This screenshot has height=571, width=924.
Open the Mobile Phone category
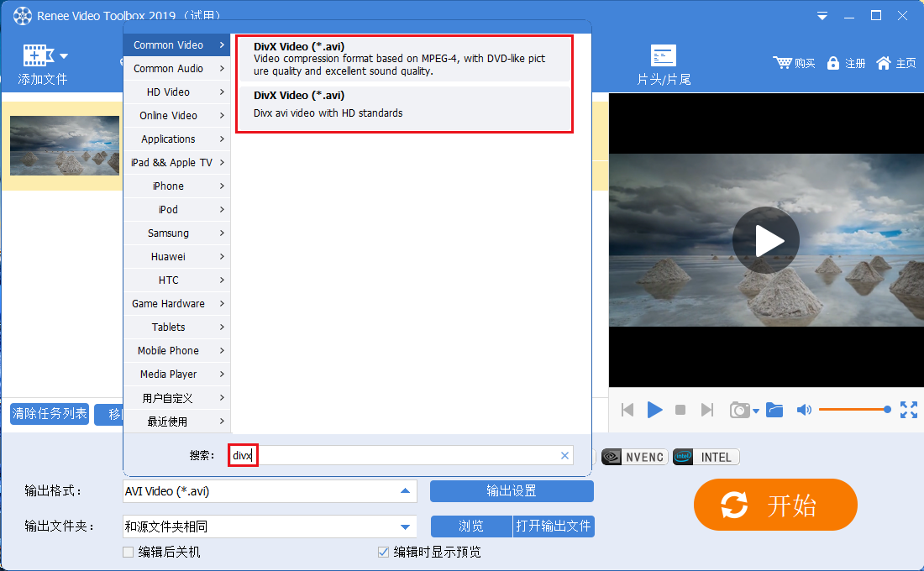(176, 351)
